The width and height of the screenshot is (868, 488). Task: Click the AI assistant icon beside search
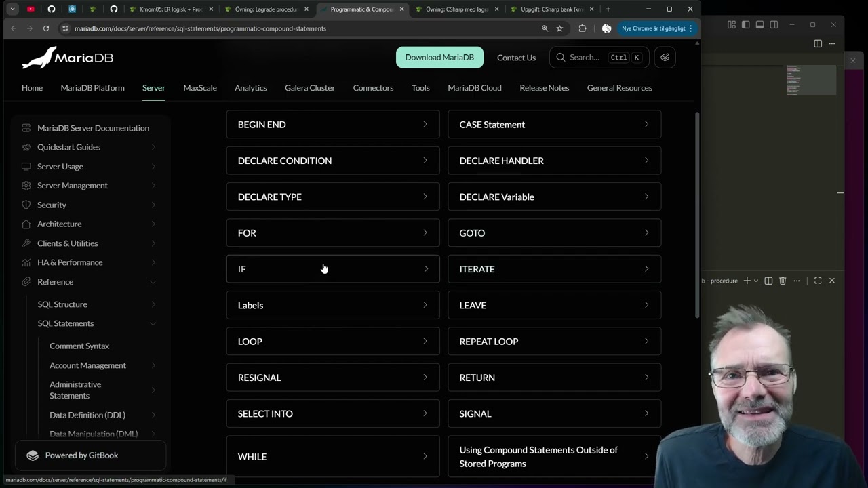pyautogui.click(x=665, y=58)
